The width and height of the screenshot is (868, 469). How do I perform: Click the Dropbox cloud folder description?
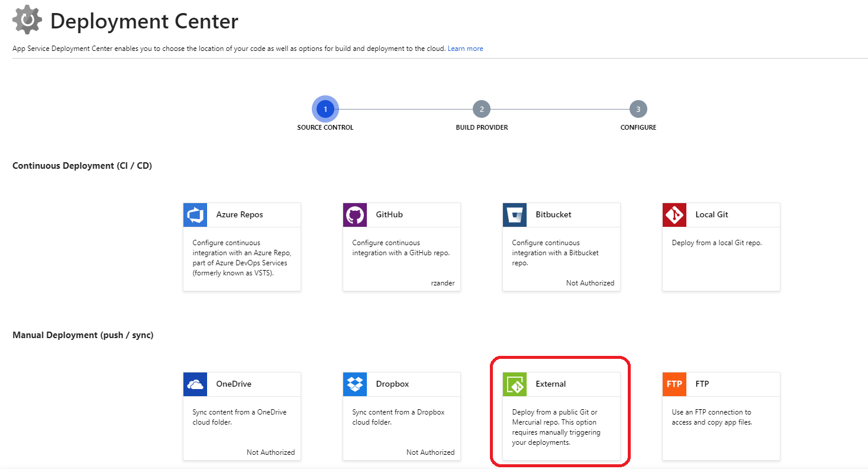point(398,417)
